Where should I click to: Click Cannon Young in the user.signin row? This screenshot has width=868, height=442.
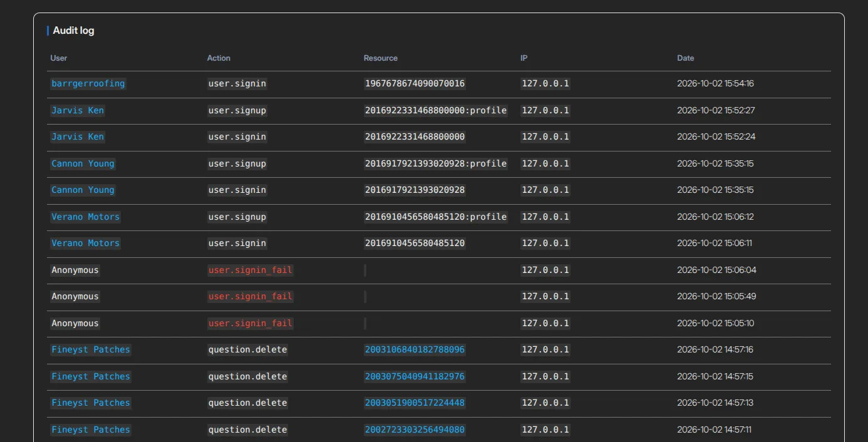coord(83,190)
